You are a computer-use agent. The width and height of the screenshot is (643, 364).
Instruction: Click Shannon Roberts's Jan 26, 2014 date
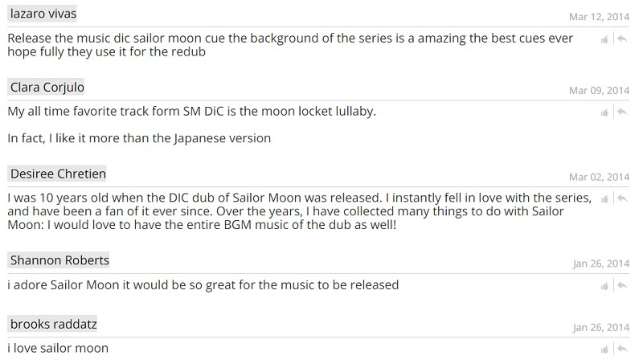click(x=601, y=264)
